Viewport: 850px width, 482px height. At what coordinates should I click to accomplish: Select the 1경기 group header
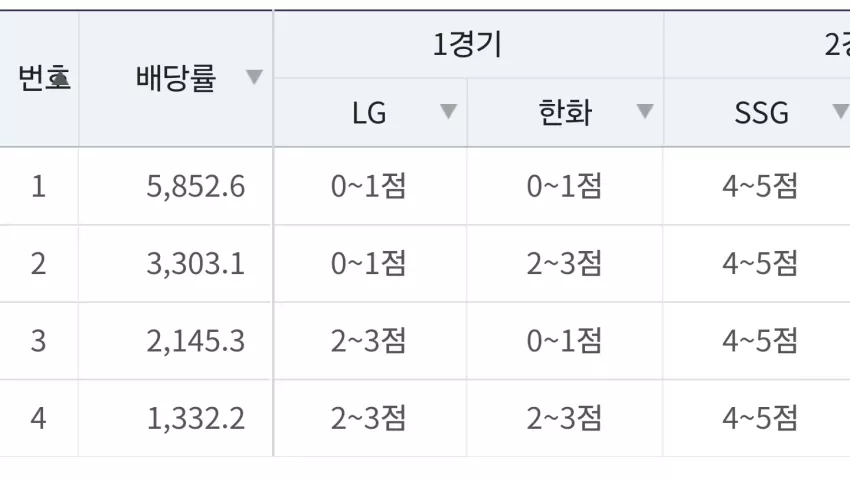468,44
